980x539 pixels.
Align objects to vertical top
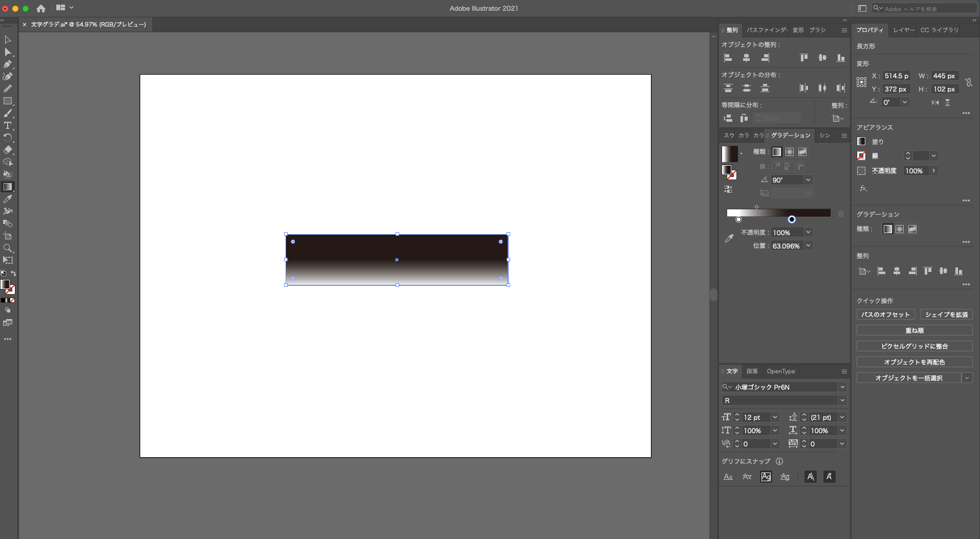click(x=804, y=58)
